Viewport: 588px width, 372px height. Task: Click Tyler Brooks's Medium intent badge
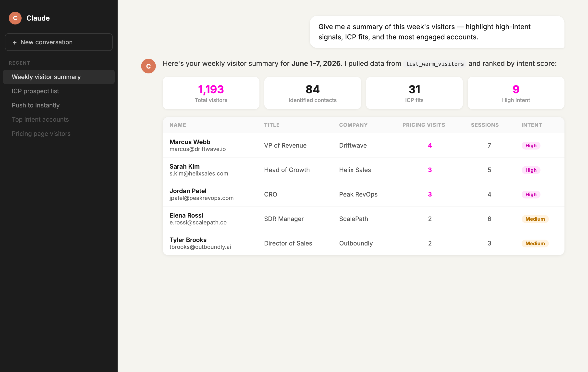tap(535, 244)
